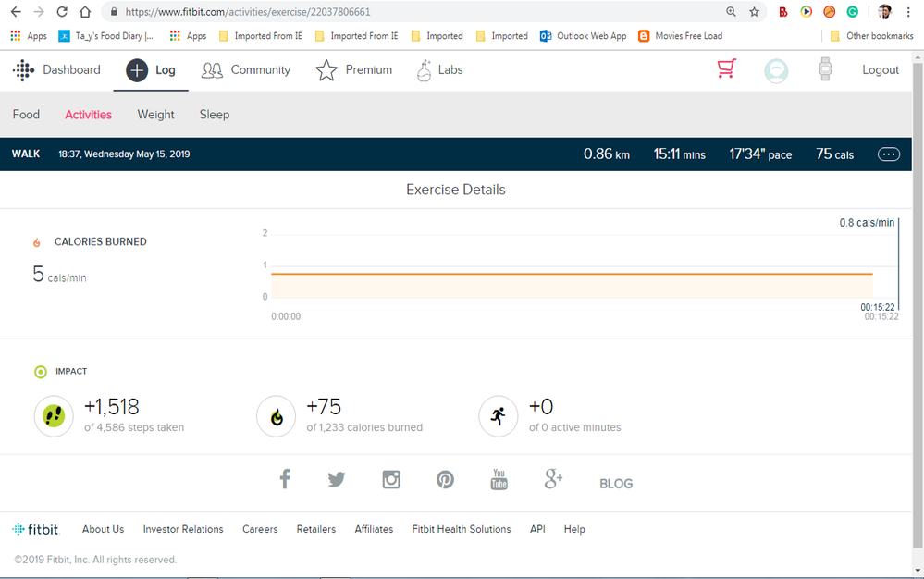
Task: Open the Retailers footer link
Action: click(315, 529)
